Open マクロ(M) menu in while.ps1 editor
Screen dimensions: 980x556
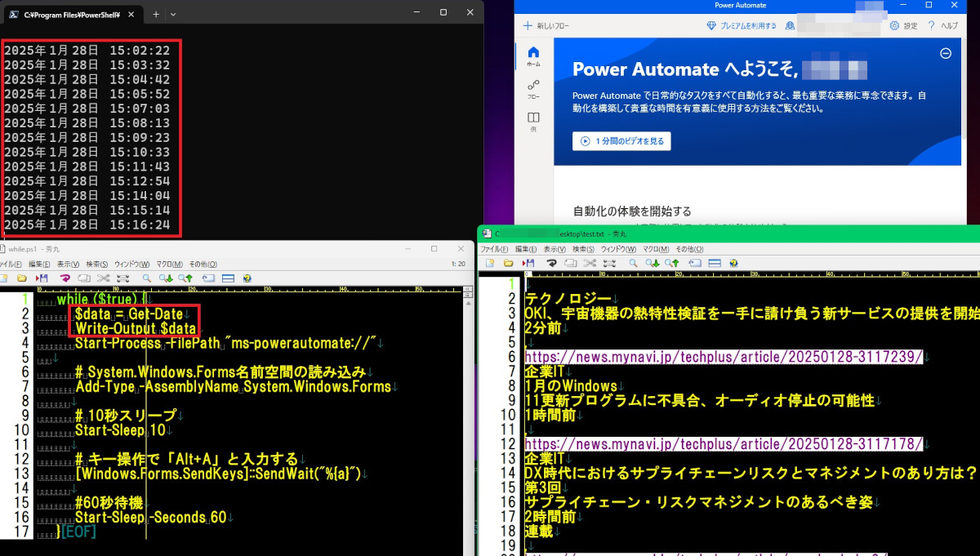[x=170, y=265]
